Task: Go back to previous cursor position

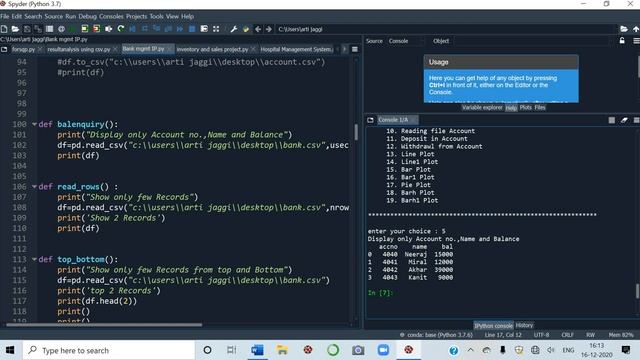Action: (x=258, y=29)
